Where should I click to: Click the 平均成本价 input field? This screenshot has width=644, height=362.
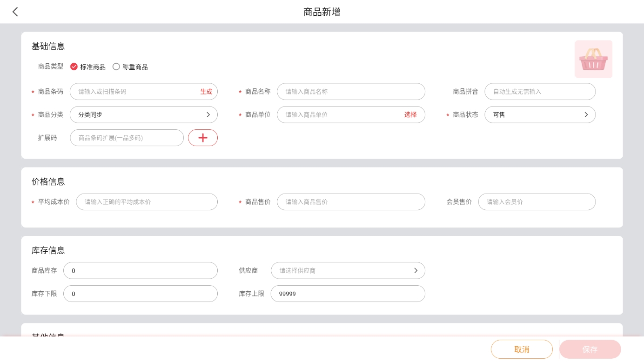[147, 202]
